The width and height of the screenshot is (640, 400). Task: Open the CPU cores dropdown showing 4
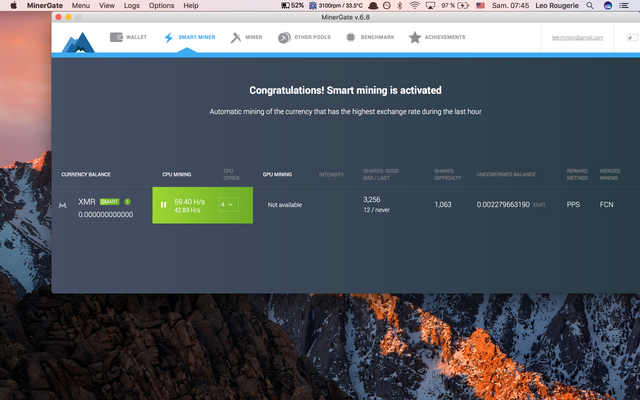click(228, 204)
